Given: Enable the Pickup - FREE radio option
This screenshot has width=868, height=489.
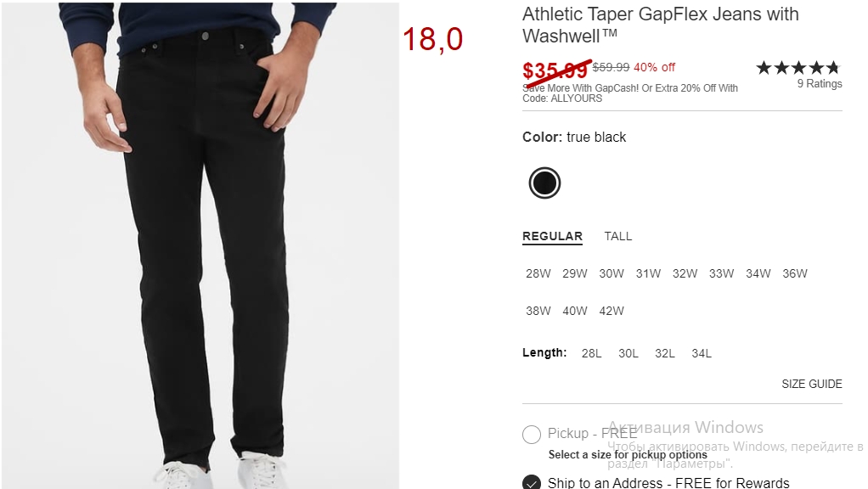Looking at the screenshot, I should coord(532,434).
